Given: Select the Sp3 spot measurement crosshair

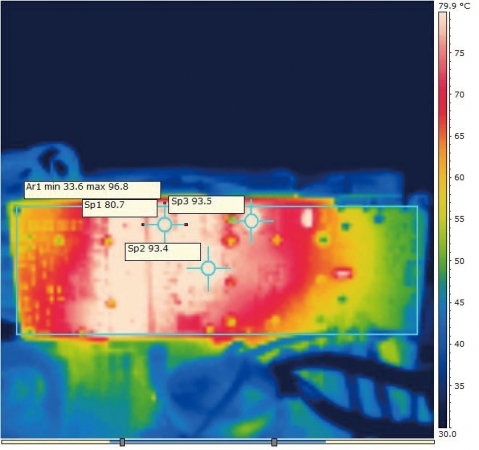Looking at the screenshot, I should pos(251,221).
